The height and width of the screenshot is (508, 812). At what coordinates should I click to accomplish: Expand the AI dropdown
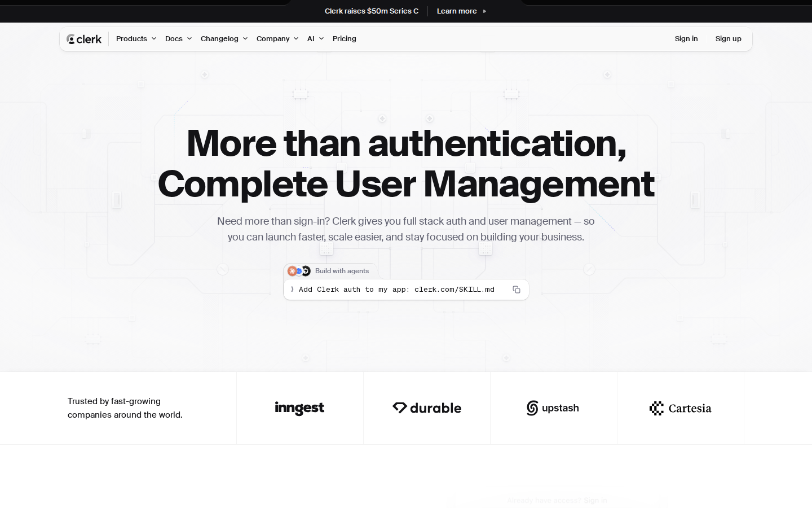(315, 39)
